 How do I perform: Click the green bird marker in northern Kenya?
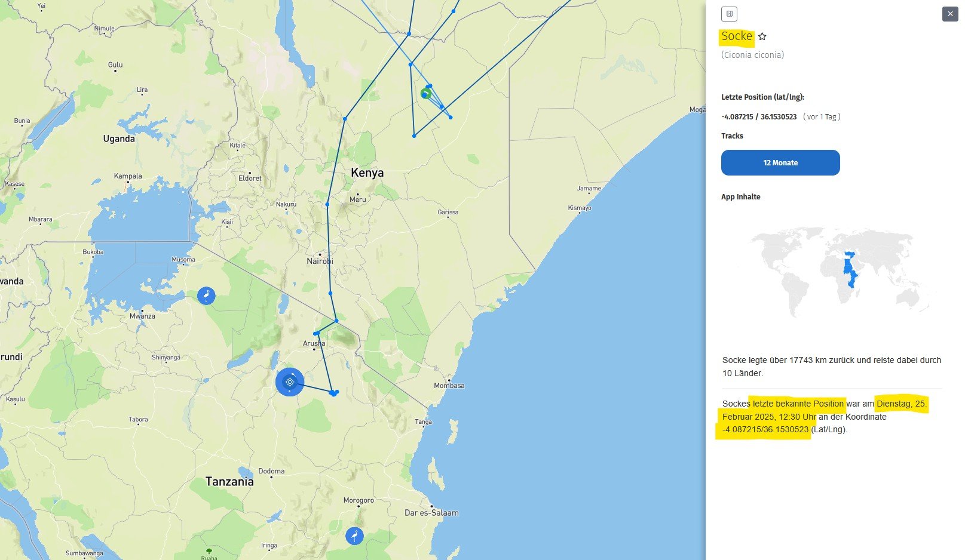425,93
